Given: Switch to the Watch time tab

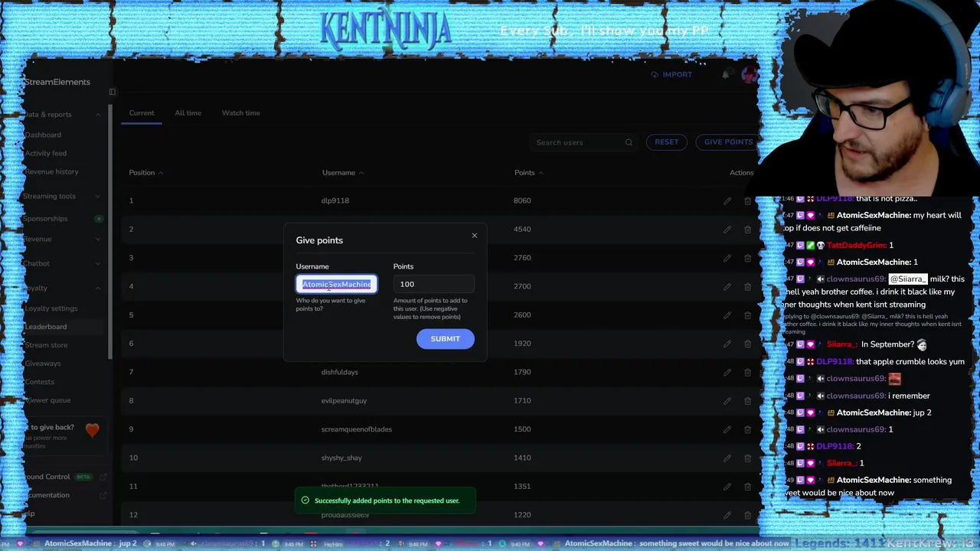Looking at the screenshot, I should pos(240,113).
